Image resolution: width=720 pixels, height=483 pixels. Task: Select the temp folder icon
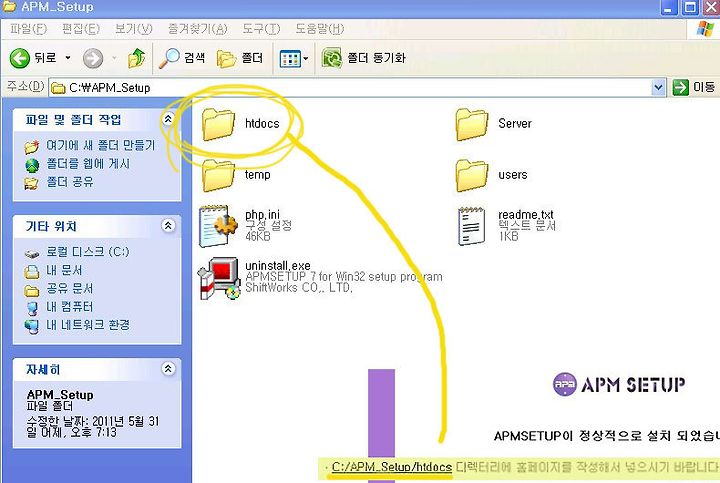[x=218, y=175]
